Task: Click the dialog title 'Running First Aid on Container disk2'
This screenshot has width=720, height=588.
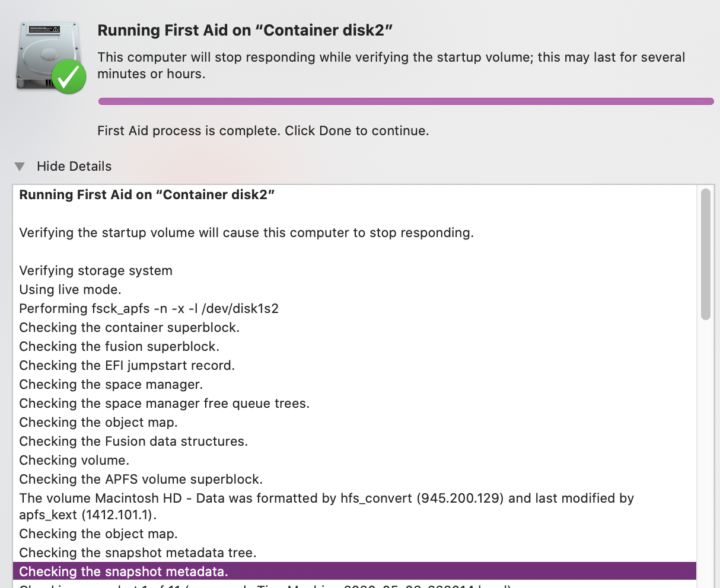Action: (x=246, y=31)
